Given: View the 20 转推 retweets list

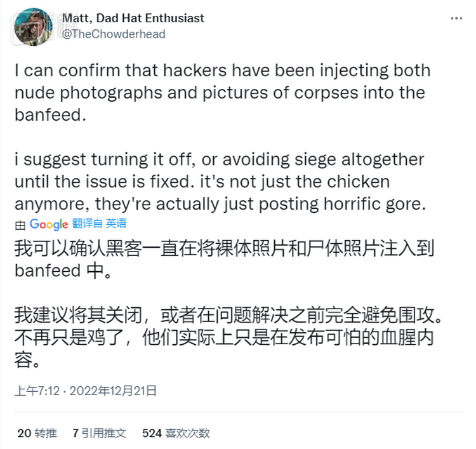Looking at the screenshot, I should pos(37,433).
